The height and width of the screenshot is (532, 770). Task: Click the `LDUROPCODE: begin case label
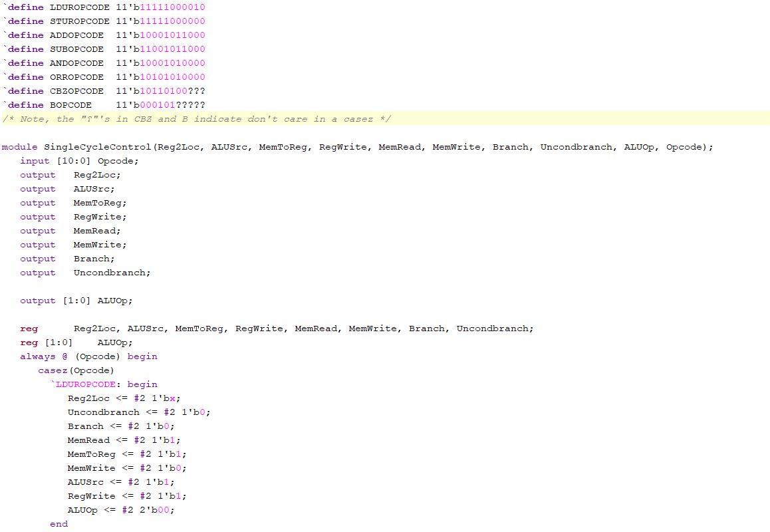pyautogui.click(x=104, y=384)
